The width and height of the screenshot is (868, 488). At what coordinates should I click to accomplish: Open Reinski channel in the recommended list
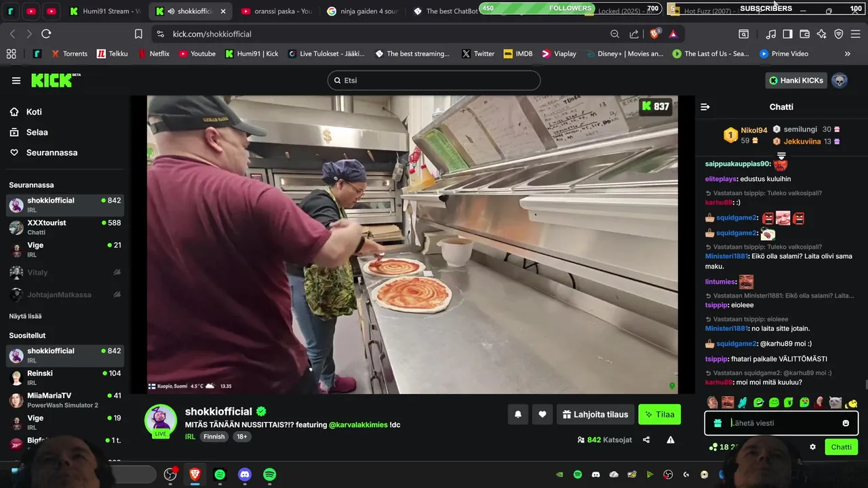point(65,378)
